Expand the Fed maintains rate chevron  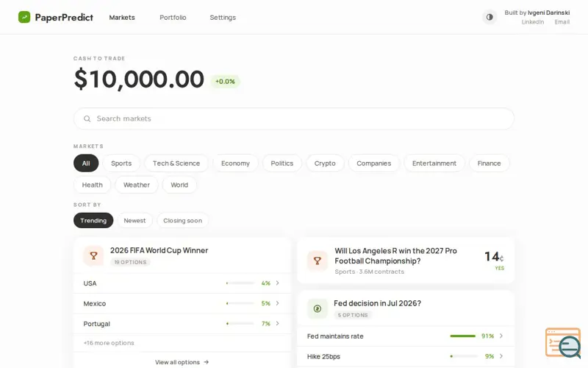[501, 336]
